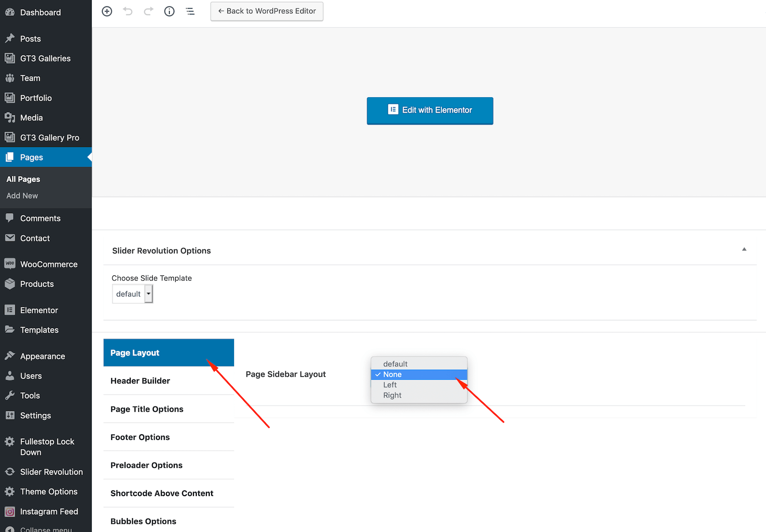766x532 pixels.
Task: Open the Add New page link
Action: pos(22,196)
